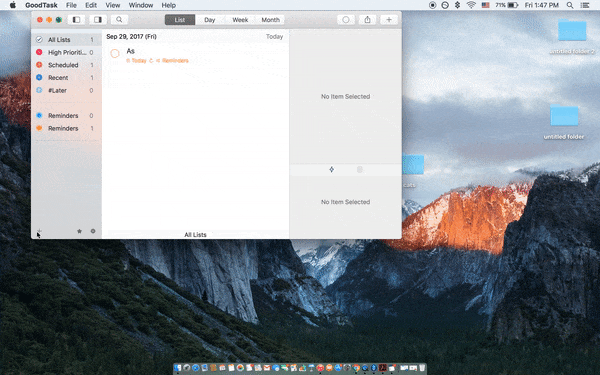
Task: Select 'untitled folder' on desktop
Action: coord(564,122)
